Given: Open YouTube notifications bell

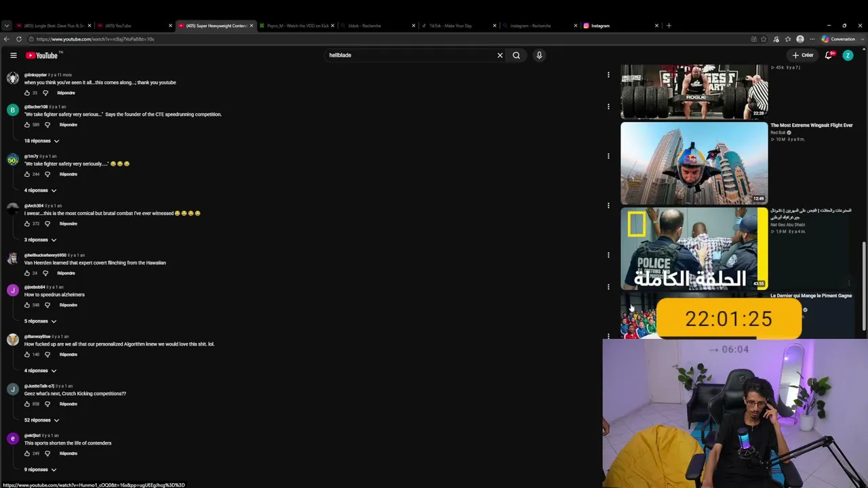Looking at the screenshot, I should [829, 55].
